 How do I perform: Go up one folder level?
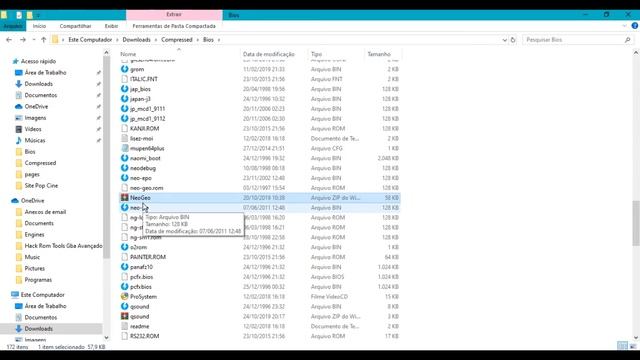point(44,40)
